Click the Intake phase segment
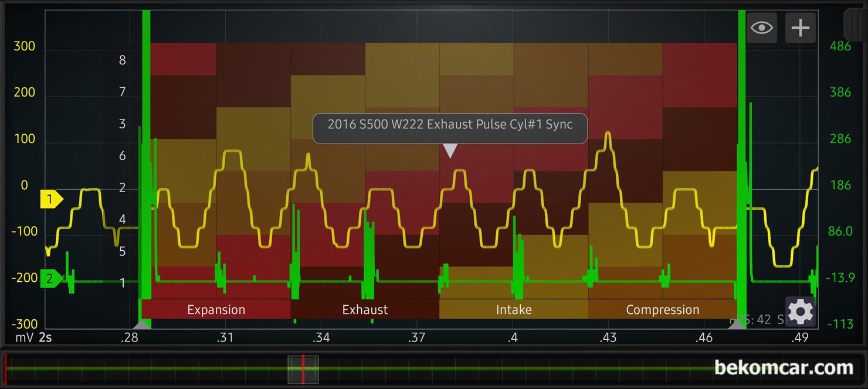This screenshot has height=389, width=868. point(514,310)
